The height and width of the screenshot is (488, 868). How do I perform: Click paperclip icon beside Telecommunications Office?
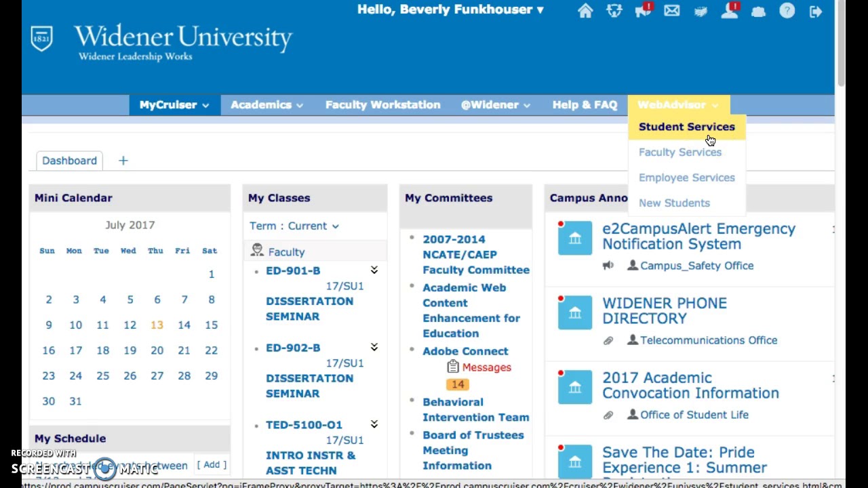point(608,340)
